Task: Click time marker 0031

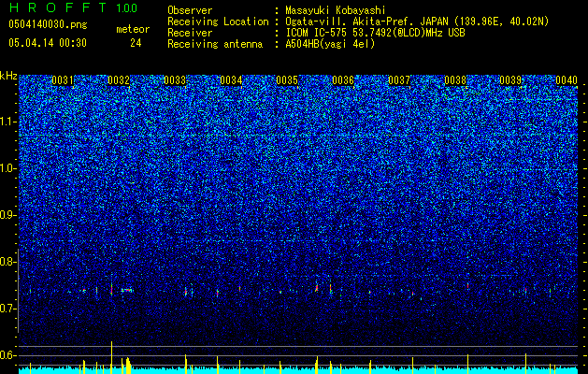Action: [x=63, y=80]
